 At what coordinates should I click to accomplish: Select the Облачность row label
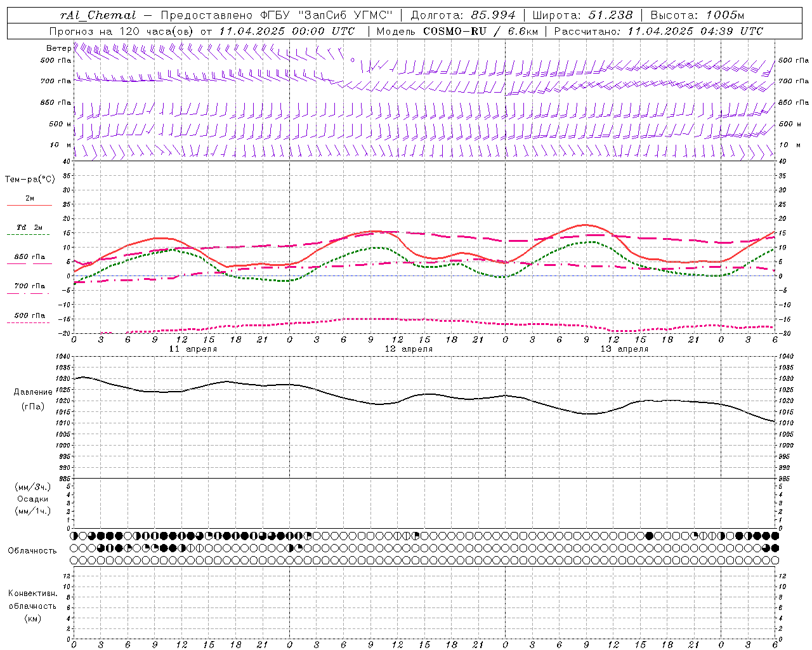click(x=32, y=551)
